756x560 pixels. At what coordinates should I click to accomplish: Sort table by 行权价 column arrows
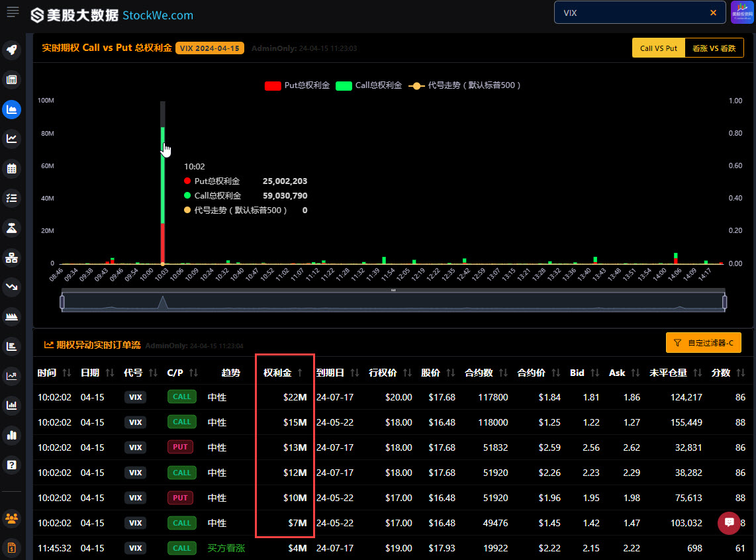(407, 373)
